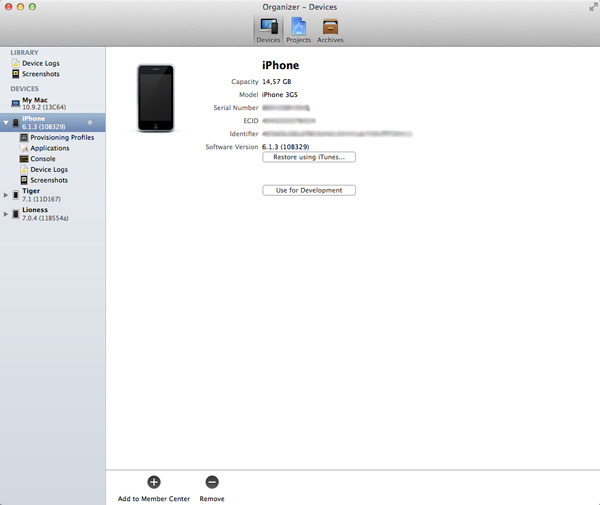Enter full screen with the corner arrows
600x505 pixels.
(593, 7)
